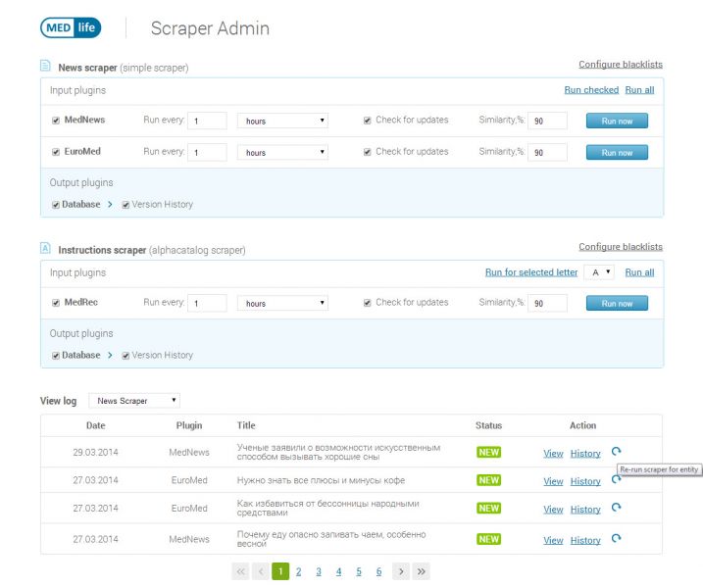Uncheck the EuroMed input plugin
The width and height of the screenshot is (703, 588).
coord(56,152)
